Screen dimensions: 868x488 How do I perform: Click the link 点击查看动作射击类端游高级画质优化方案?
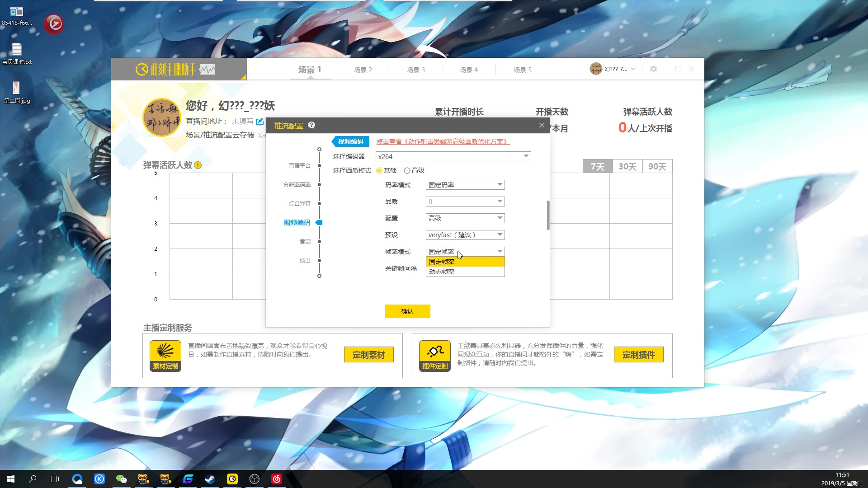(x=442, y=141)
